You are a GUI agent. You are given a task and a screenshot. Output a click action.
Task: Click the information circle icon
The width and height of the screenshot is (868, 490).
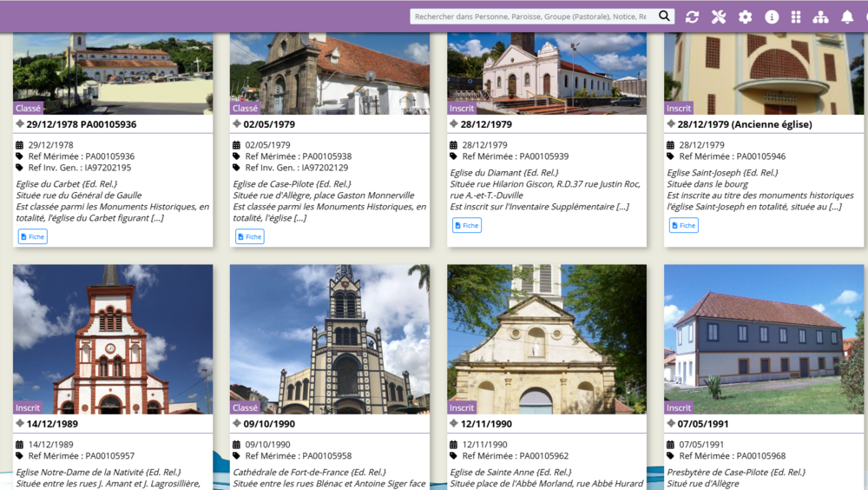(x=772, y=17)
